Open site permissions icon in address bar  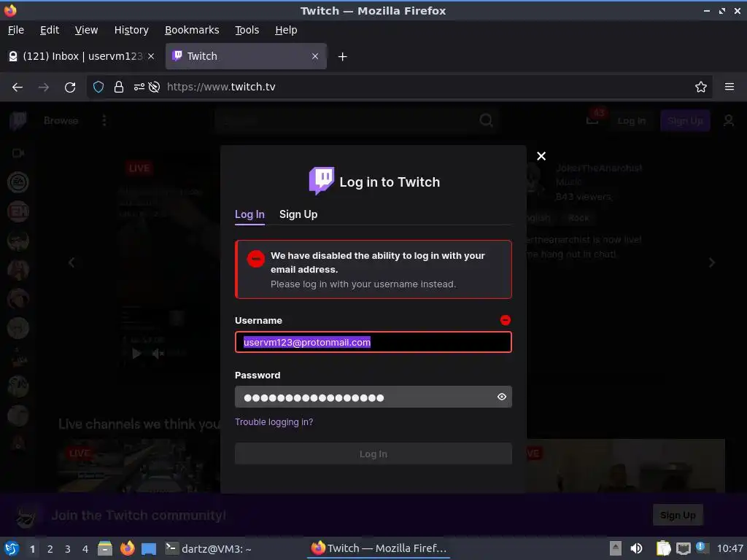(139, 87)
